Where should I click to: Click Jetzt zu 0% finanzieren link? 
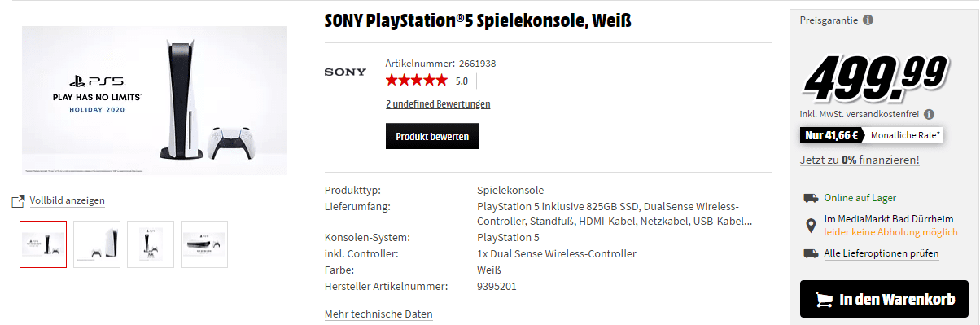[x=860, y=160]
